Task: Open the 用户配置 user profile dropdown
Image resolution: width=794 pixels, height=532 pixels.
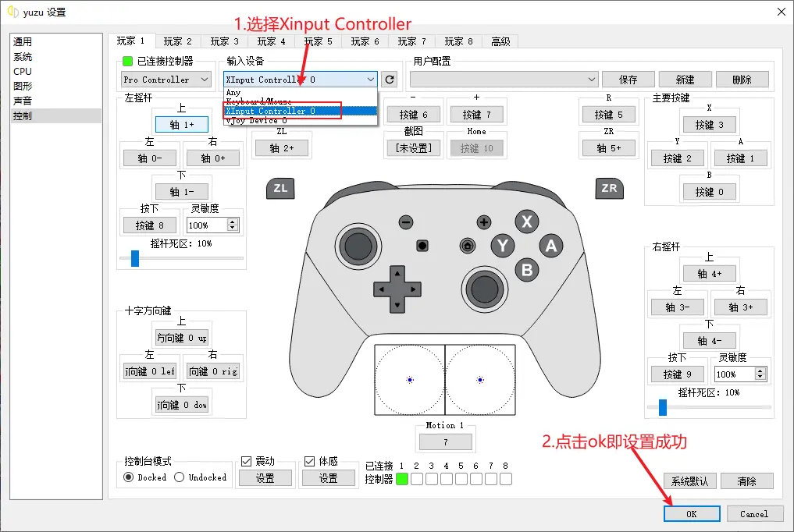Action: tap(504, 79)
